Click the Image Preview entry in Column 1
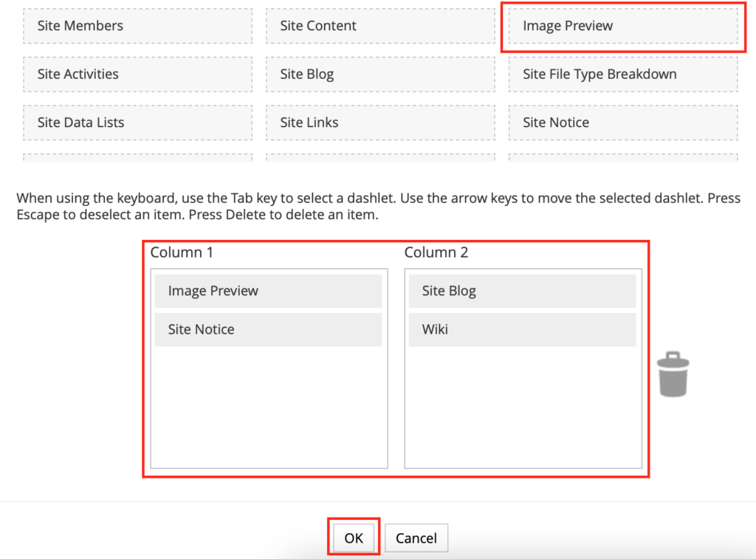The width and height of the screenshot is (756, 559). [268, 290]
